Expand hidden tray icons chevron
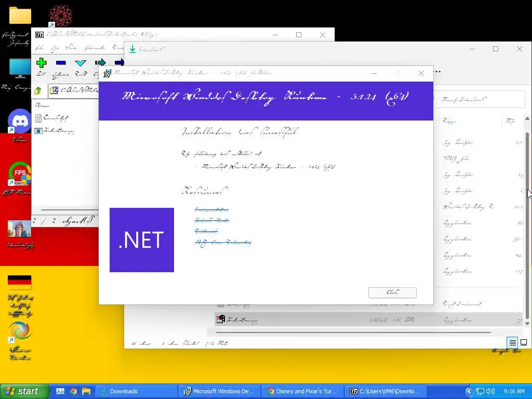Viewport: 532px width, 399px height. click(x=469, y=391)
